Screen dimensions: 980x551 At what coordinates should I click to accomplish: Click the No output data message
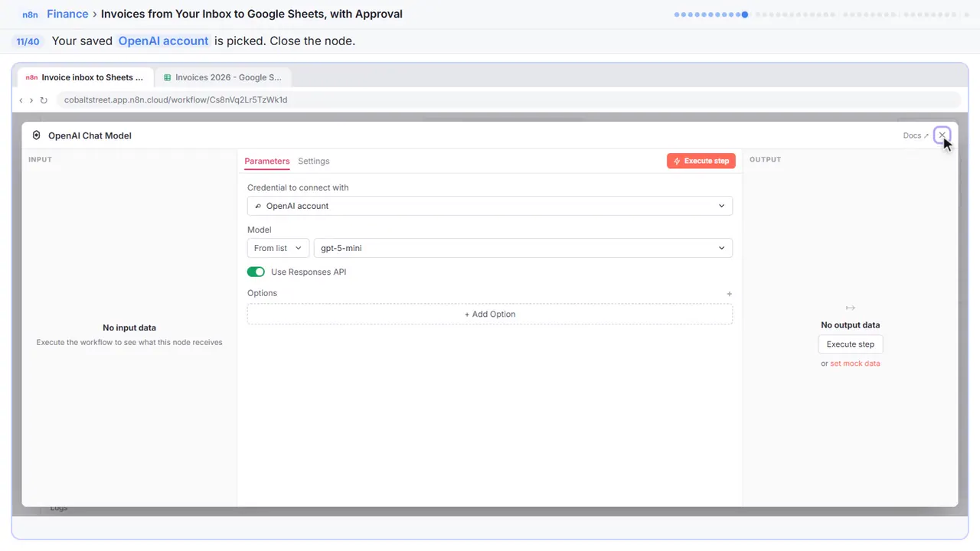point(851,325)
